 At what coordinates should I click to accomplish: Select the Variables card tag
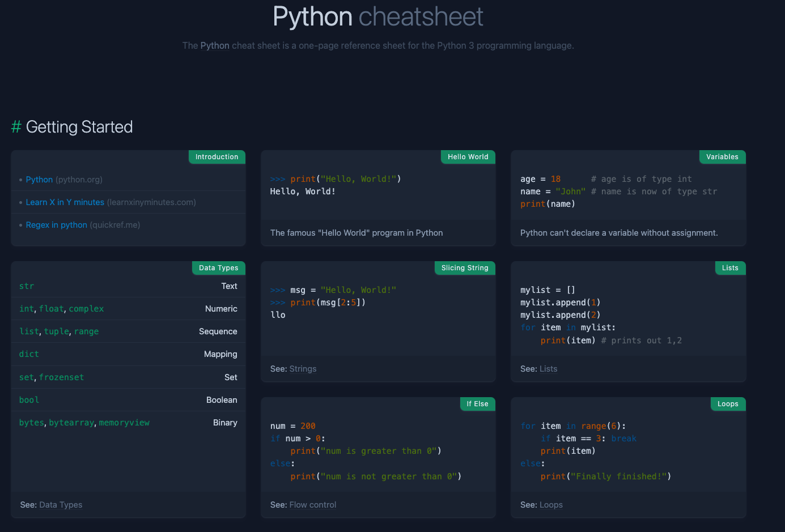(x=722, y=157)
